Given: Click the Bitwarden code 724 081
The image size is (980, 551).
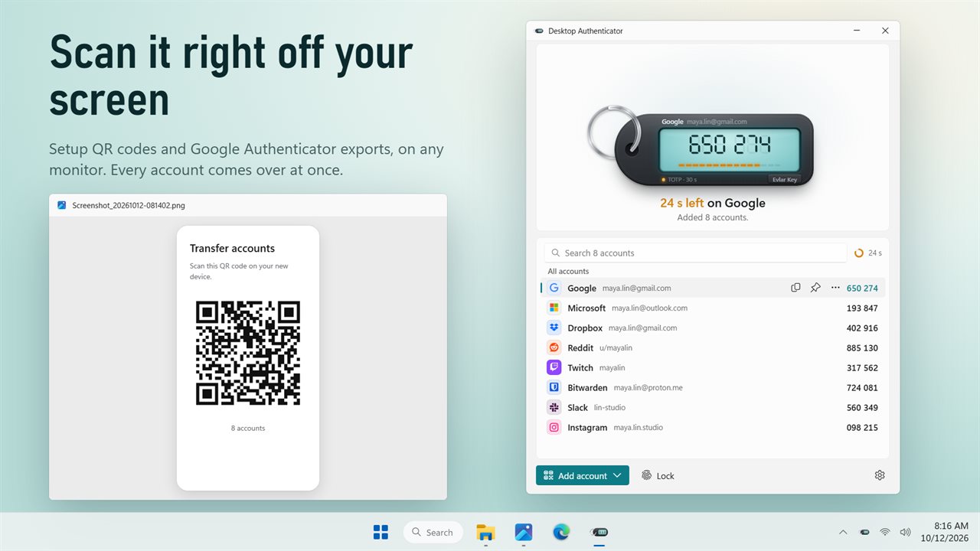Looking at the screenshot, I should click(862, 387).
